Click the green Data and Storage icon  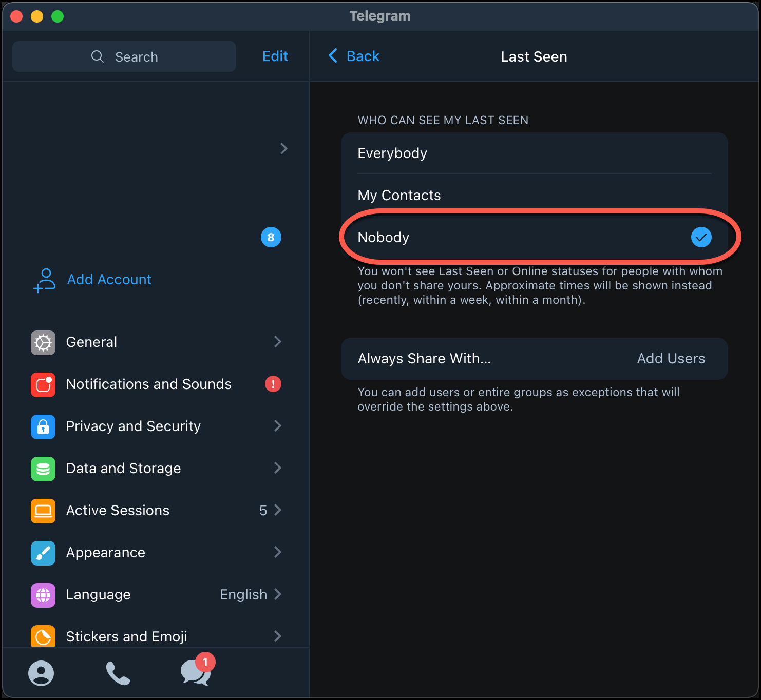tap(43, 469)
